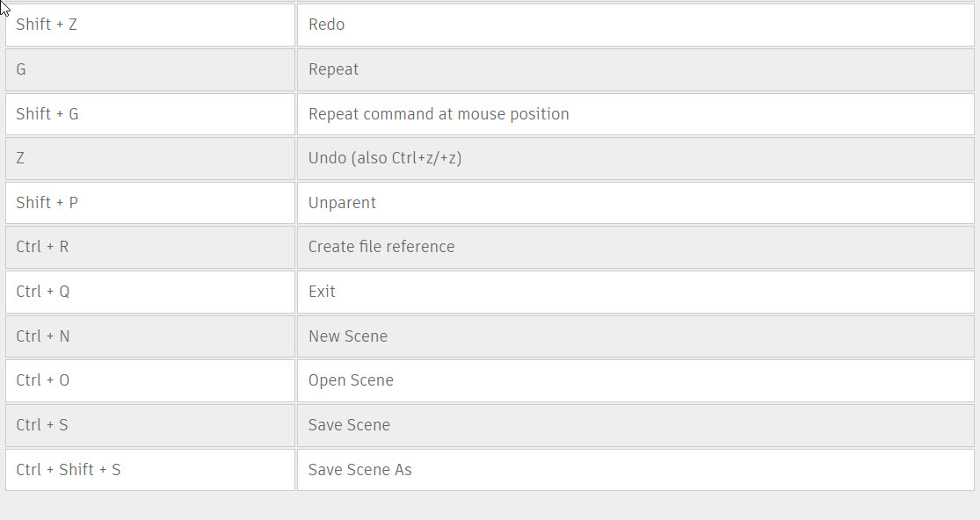Click the Redo description cell
This screenshot has width=980, height=520.
click(635, 25)
